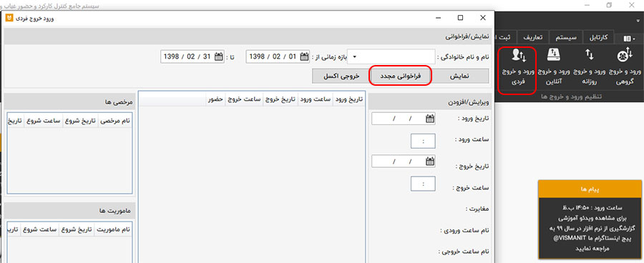644x263 pixels.
Task: Click the خروجی اکسل button
Action: tap(341, 76)
